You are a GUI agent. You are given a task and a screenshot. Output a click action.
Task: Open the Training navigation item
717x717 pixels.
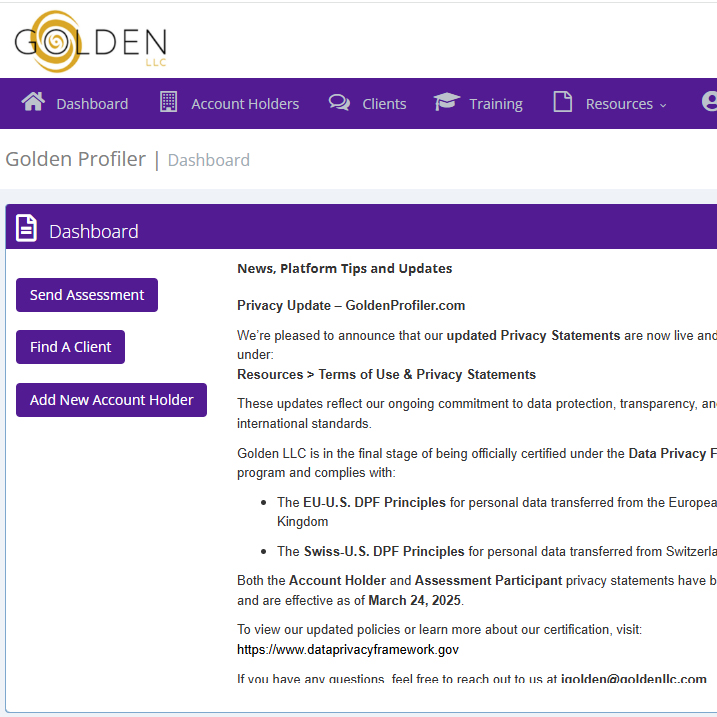point(496,104)
